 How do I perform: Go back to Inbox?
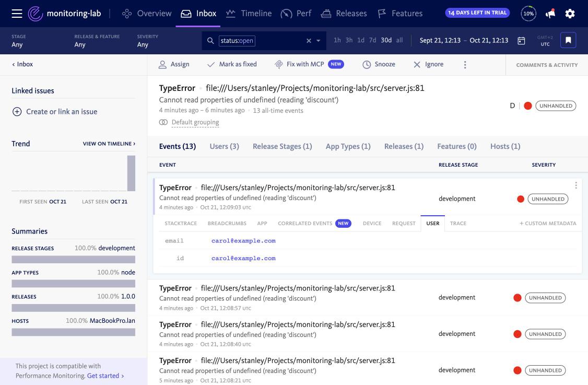22,64
